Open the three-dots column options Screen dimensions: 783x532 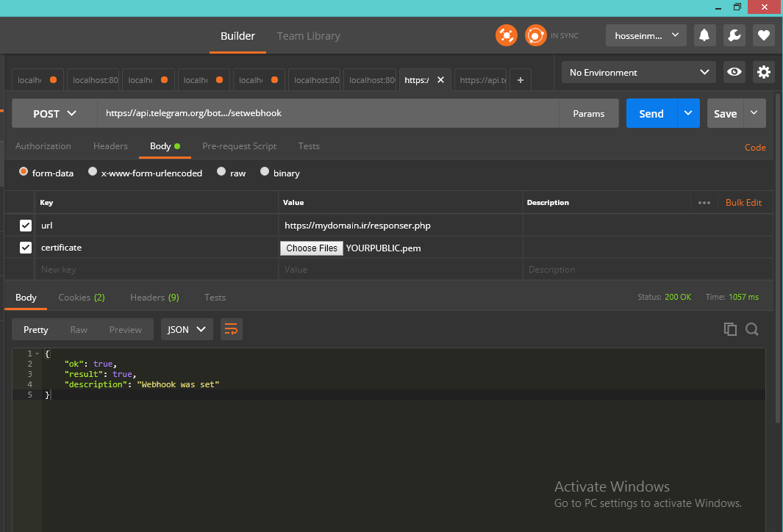[x=704, y=203]
